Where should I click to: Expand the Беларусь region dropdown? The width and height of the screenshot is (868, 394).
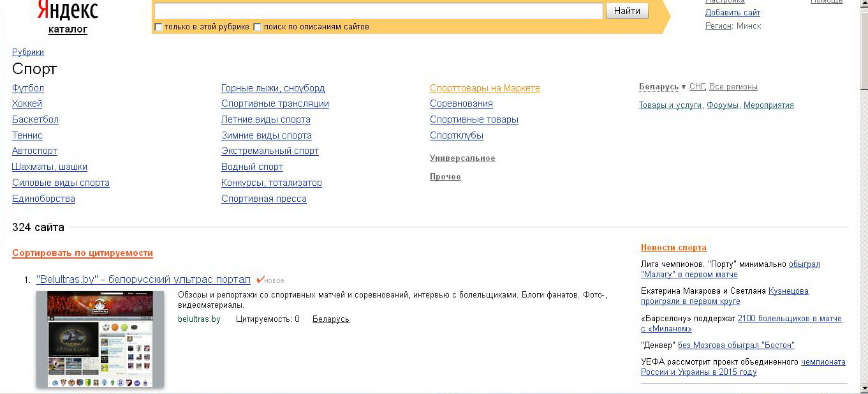tap(684, 87)
